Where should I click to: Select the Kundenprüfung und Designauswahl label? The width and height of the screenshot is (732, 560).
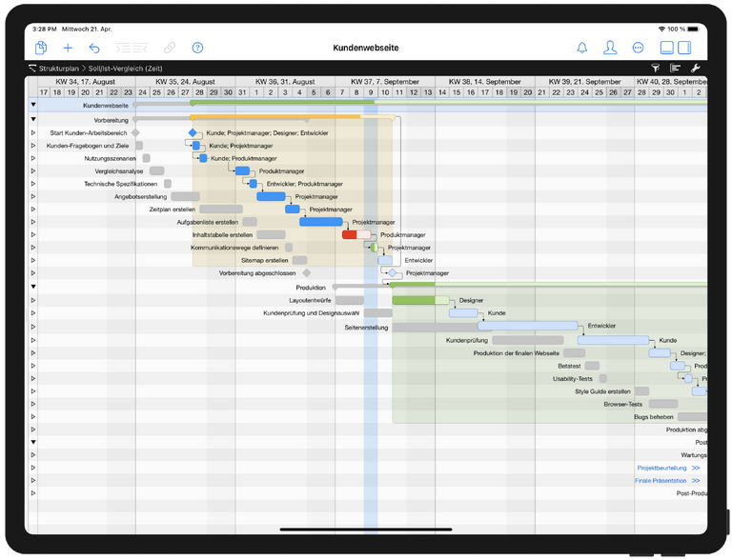pos(312,313)
